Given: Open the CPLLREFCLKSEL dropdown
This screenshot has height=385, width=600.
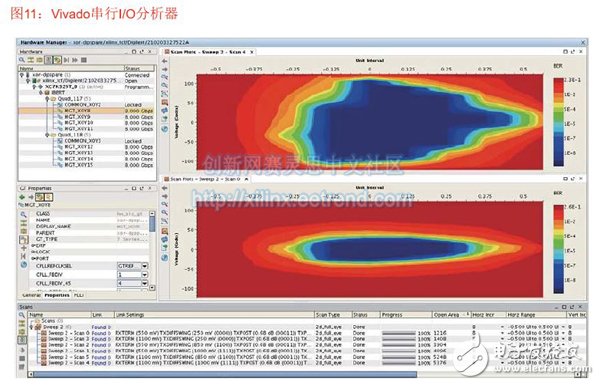Looking at the screenshot, I should tap(145, 266).
